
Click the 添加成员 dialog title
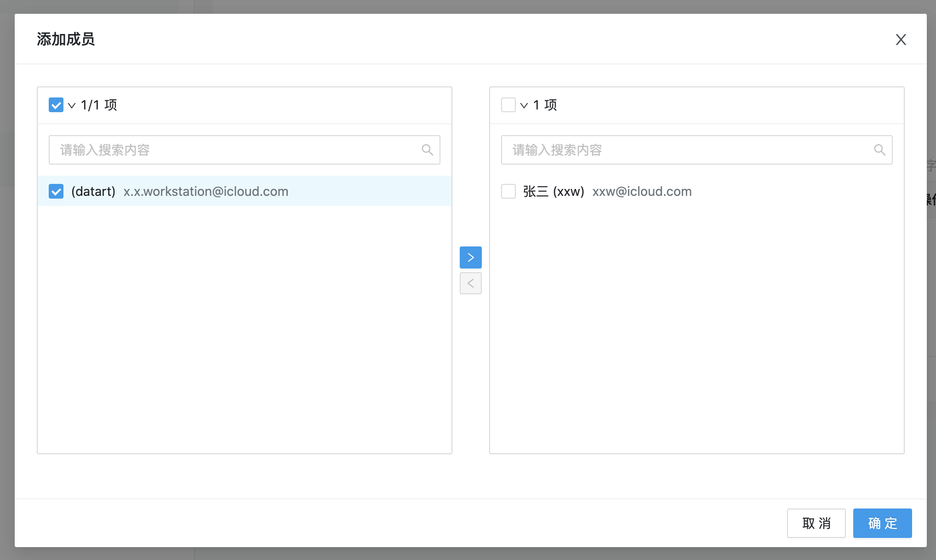point(66,39)
